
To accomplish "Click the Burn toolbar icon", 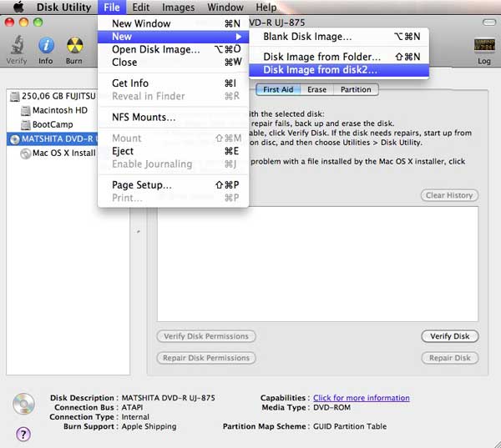I will [x=74, y=45].
